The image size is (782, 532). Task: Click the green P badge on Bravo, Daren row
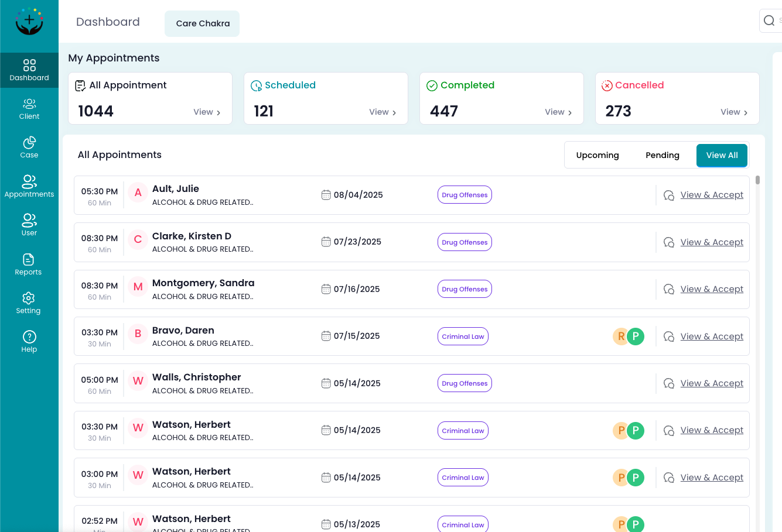pyautogui.click(x=636, y=337)
